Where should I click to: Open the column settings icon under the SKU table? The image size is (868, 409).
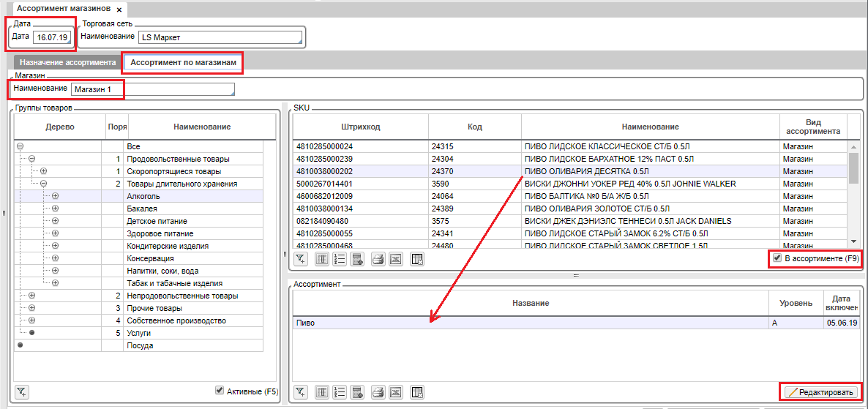[x=321, y=258]
